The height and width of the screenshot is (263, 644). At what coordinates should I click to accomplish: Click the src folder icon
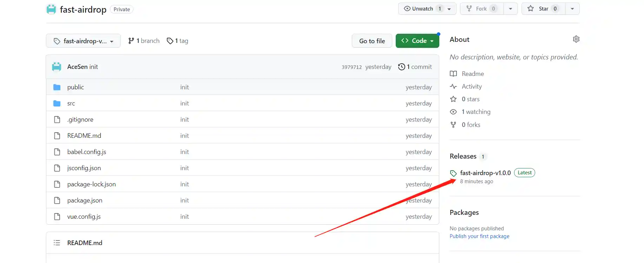coord(57,103)
